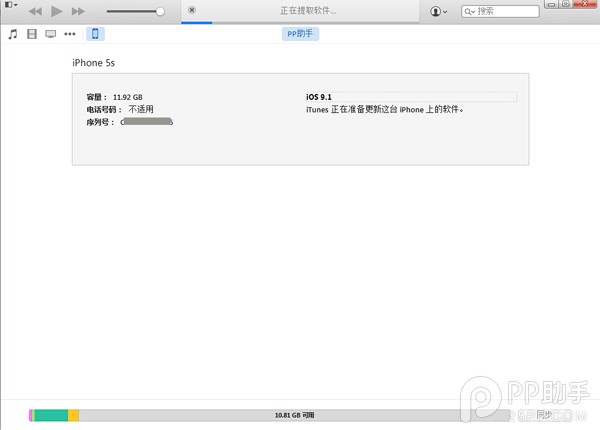Select the PP助手 tab

(x=301, y=34)
